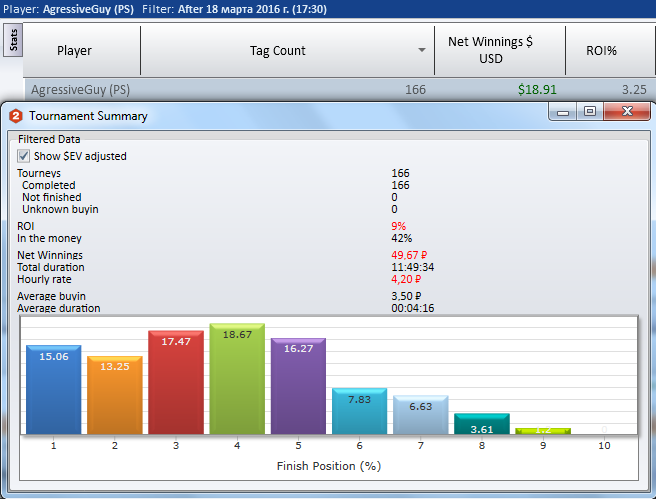Click the red ROI 9% value

398,226
